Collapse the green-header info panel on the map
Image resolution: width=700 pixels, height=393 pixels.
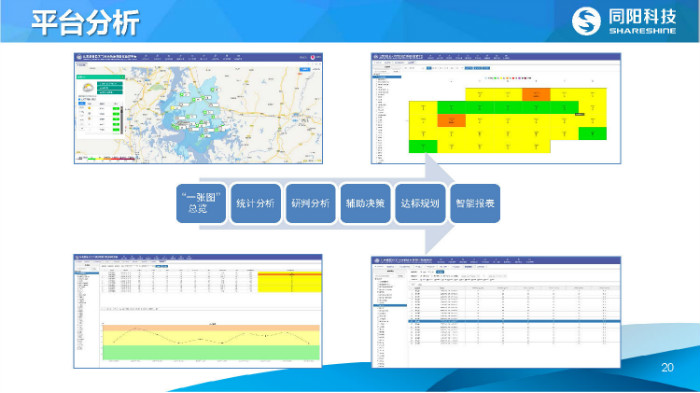click(x=122, y=77)
